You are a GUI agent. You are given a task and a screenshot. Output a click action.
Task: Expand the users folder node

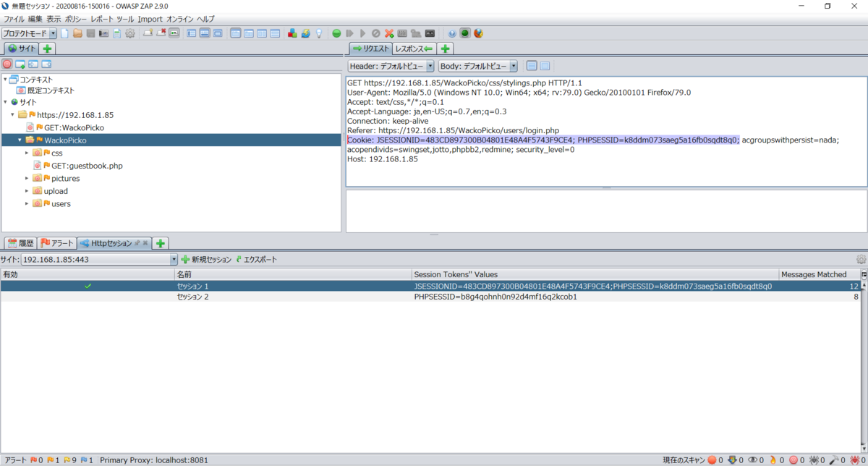pyautogui.click(x=27, y=203)
